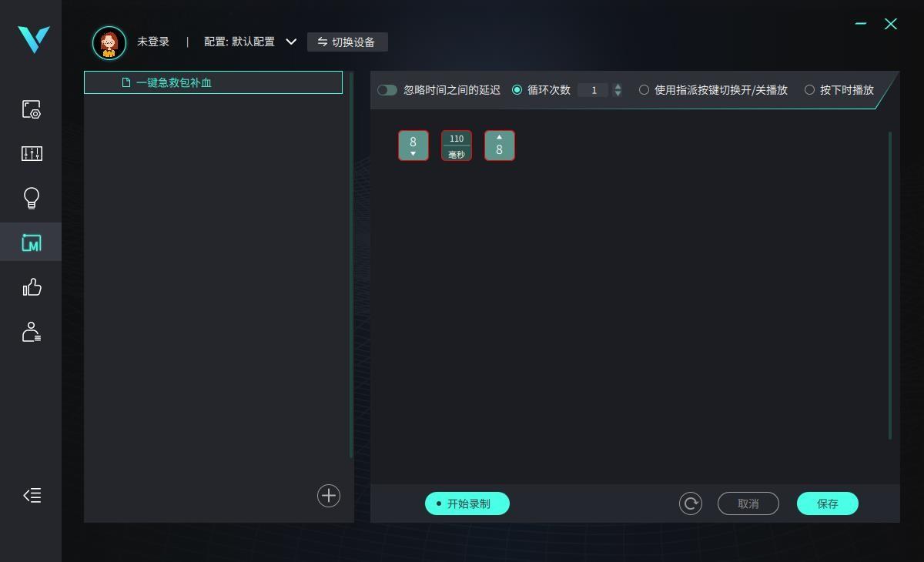Select the 一键急救包补血 macro entry
924x562 pixels.
pos(213,82)
